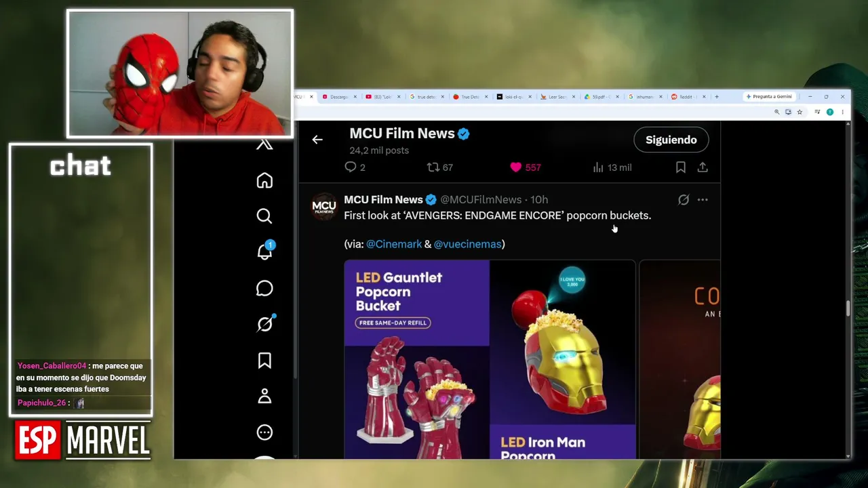Click Papichulo_26 username in stream chat
Viewport: 868px width, 488px height.
[x=41, y=403]
